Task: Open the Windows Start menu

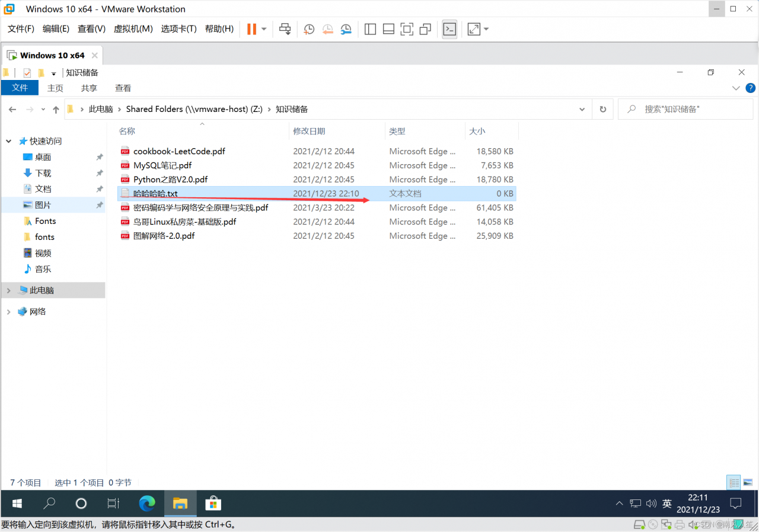Action: [17, 504]
